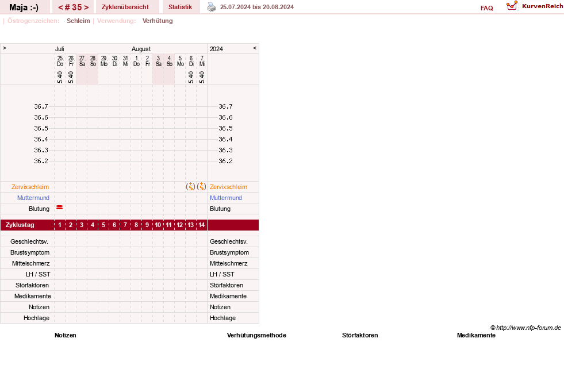This screenshot has height=392, width=564.
Task: Click the 'Verhütung' usage setting
Action: pos(158,21)
